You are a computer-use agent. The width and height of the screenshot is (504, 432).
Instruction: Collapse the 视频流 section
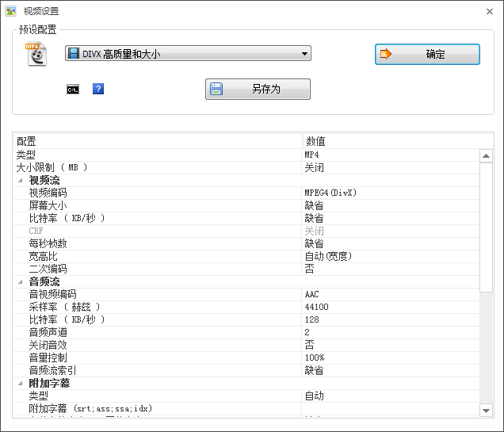[x=21, y=180]
